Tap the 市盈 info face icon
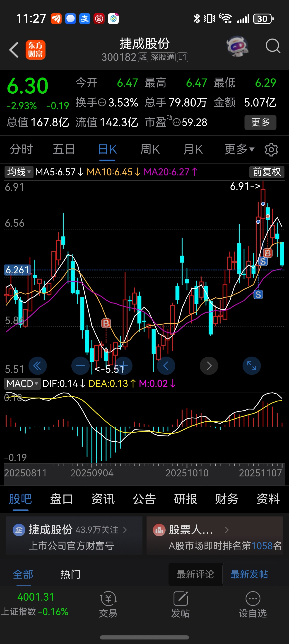 (x=177, y=123)
